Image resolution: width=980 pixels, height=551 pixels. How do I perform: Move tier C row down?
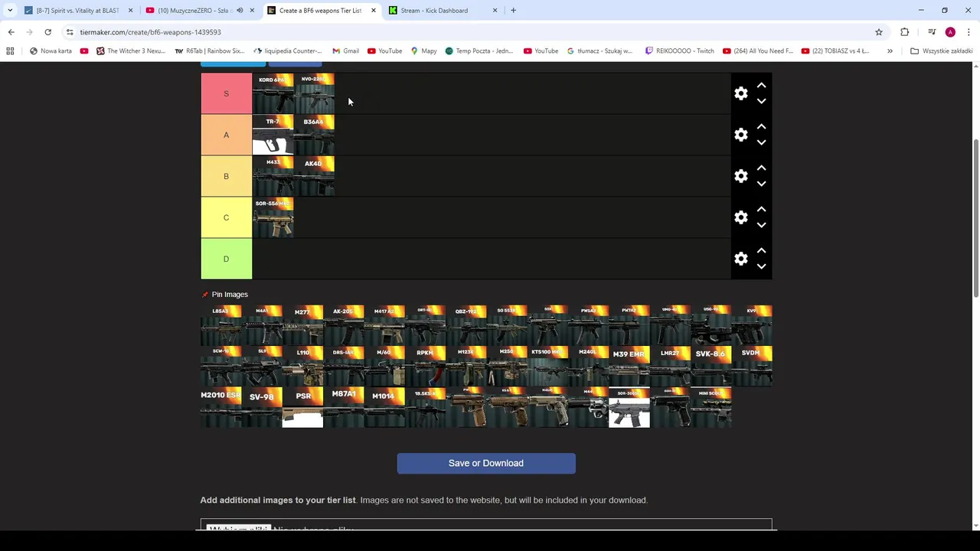[761, 225]
